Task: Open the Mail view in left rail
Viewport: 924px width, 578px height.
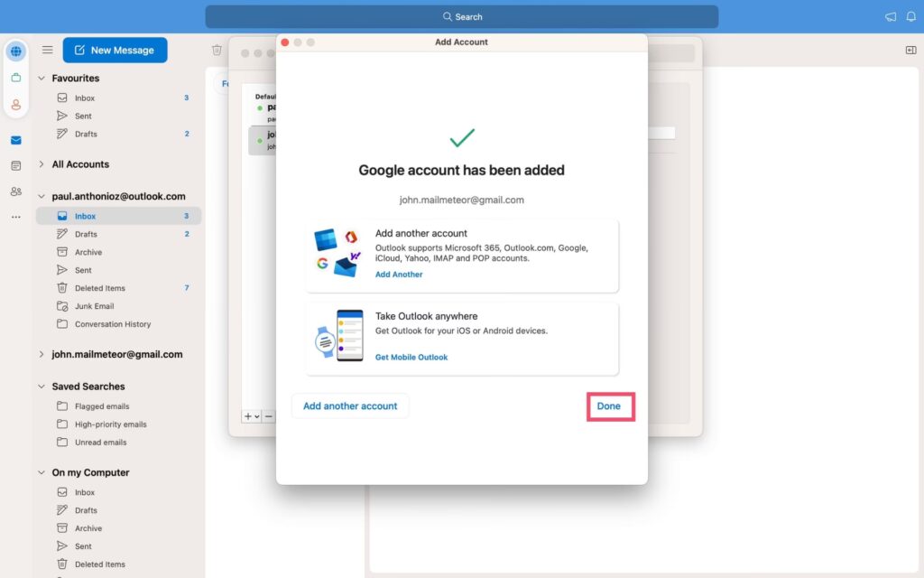Action: [x=16, y=140]
